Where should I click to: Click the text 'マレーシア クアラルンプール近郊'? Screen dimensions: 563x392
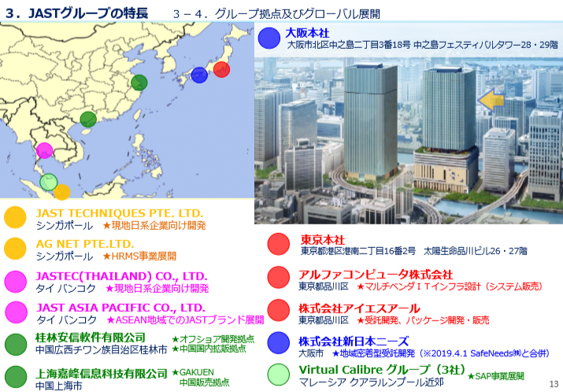pyautogui.click(x=371, y=382)
